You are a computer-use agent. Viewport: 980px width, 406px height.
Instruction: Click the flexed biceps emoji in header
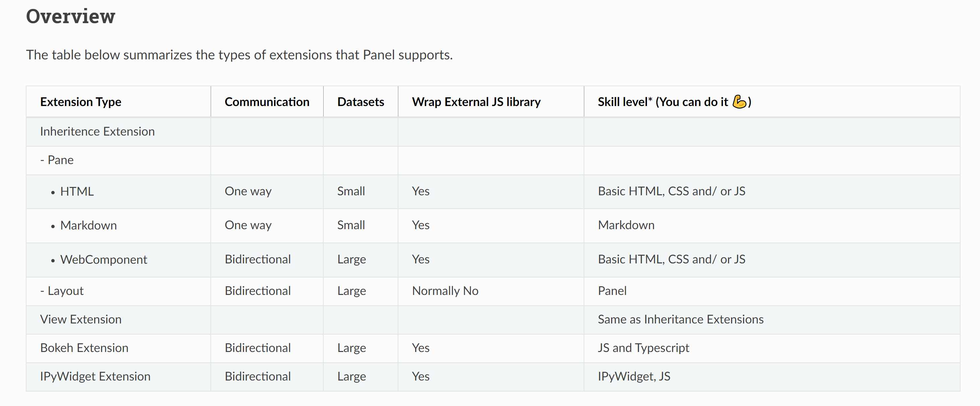click(x=739, y=102)
